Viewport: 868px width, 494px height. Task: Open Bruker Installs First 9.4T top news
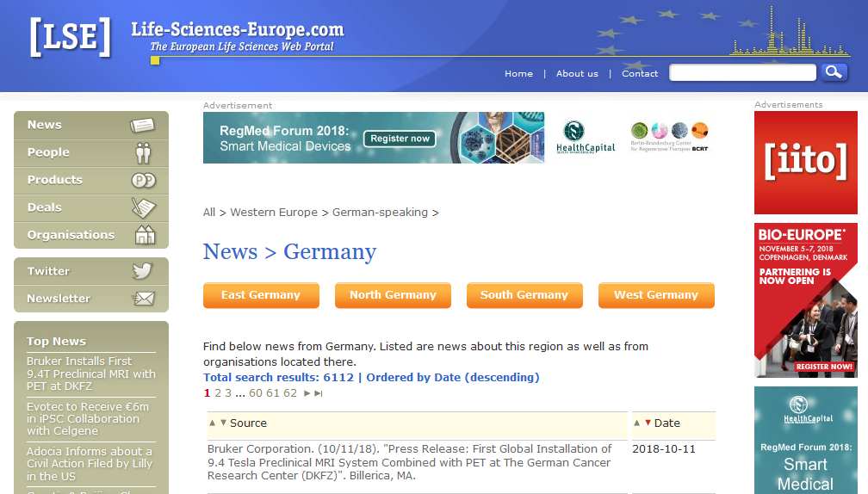pos(90,374)
